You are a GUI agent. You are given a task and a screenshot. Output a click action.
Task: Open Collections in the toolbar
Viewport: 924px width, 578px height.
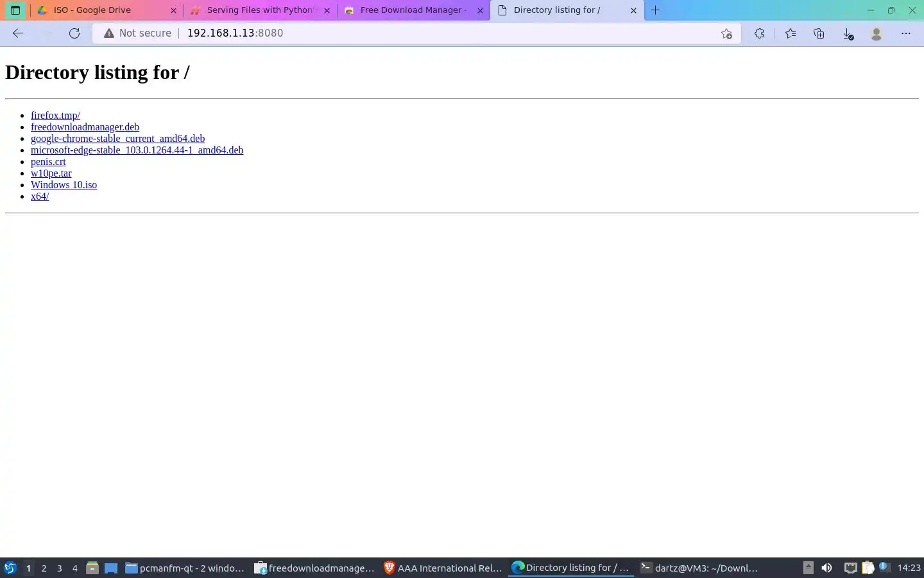(x=819, y=33)
